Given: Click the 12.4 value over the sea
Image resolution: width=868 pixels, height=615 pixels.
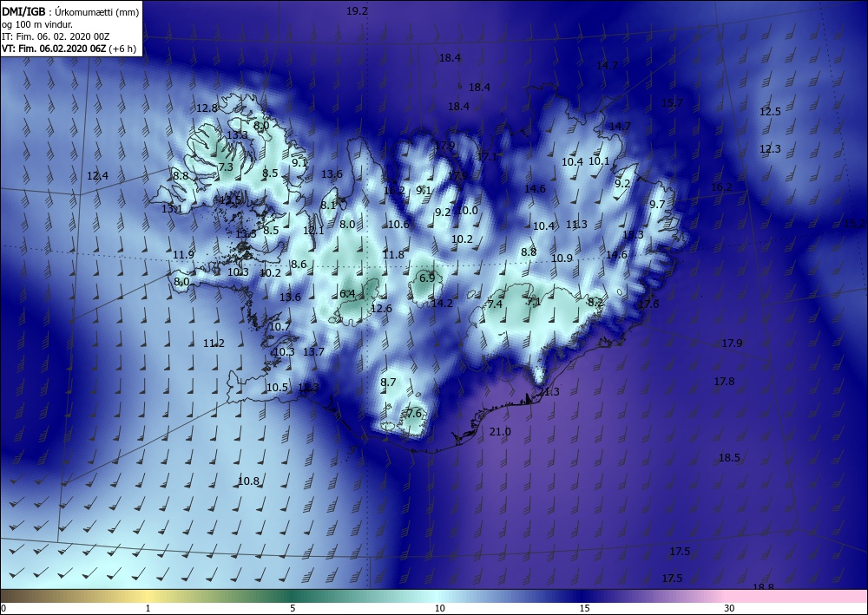Looking at the screenshot, I should (97, 176).
